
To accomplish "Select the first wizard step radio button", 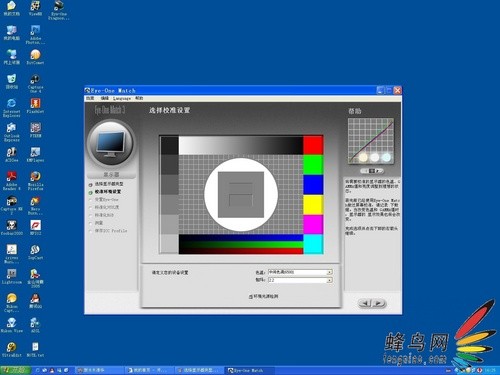I will point(90,184).
